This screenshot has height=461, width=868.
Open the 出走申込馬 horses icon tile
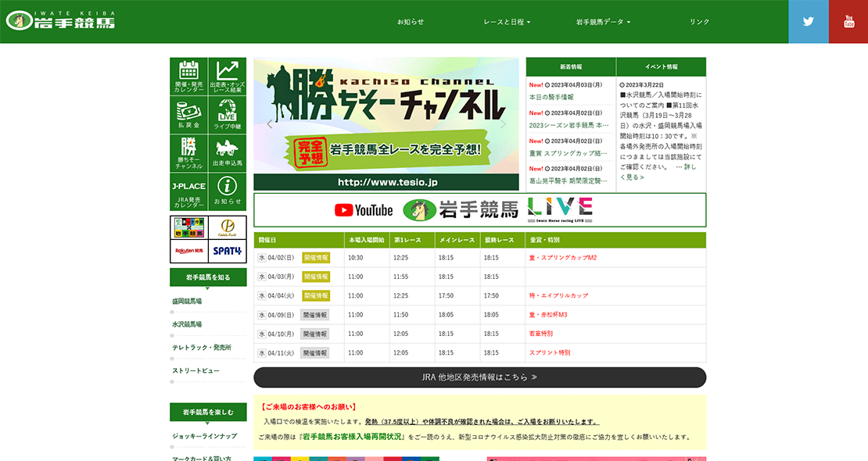pos(228,153)
